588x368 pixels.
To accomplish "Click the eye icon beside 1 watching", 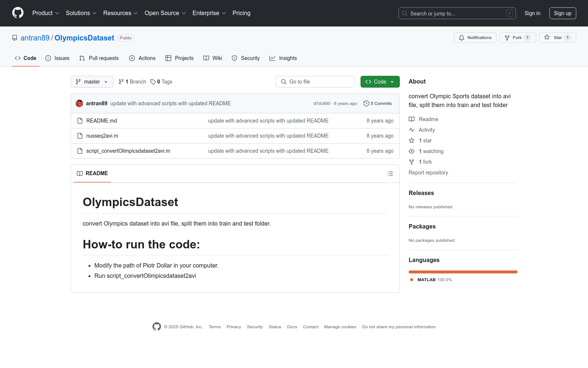I will pos(412,151).
